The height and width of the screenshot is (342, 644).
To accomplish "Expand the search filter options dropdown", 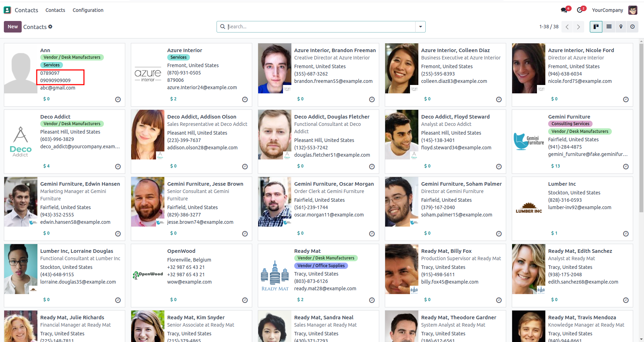I will [x=420, y=27].
